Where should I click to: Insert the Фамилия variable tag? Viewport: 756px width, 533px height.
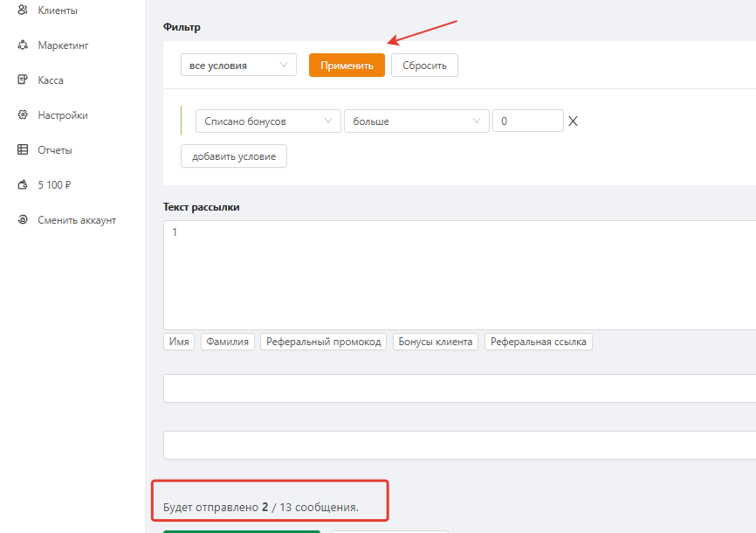[x=228, y=342]
